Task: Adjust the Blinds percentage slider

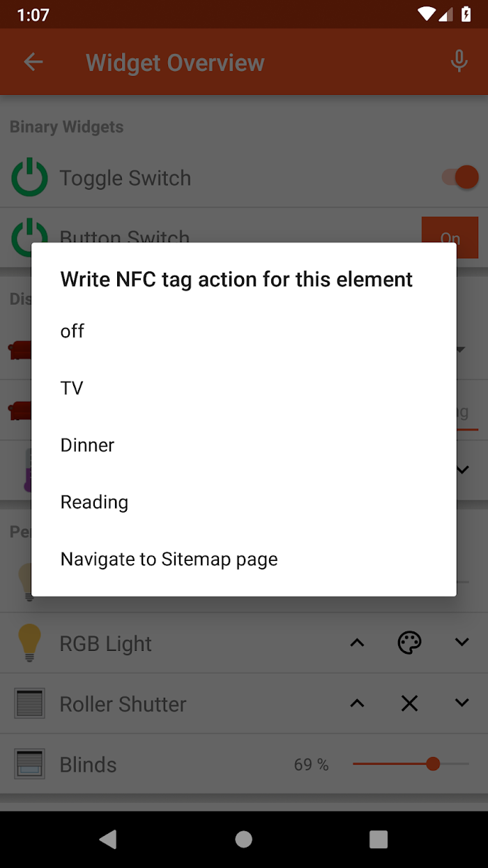Action: 411,764
